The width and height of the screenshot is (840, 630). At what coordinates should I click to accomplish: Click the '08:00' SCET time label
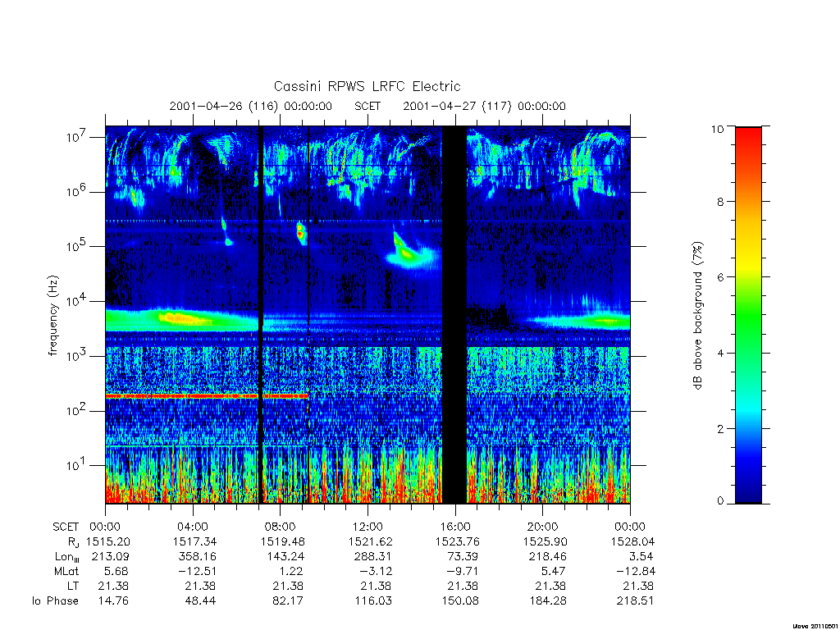point(281,527)
